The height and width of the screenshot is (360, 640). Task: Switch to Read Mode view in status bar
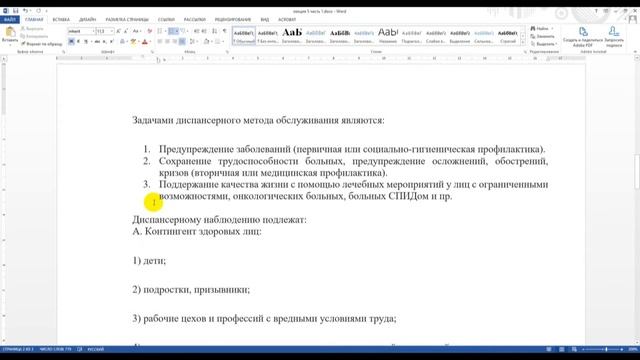pyautogui.click(x=549, y=349)
